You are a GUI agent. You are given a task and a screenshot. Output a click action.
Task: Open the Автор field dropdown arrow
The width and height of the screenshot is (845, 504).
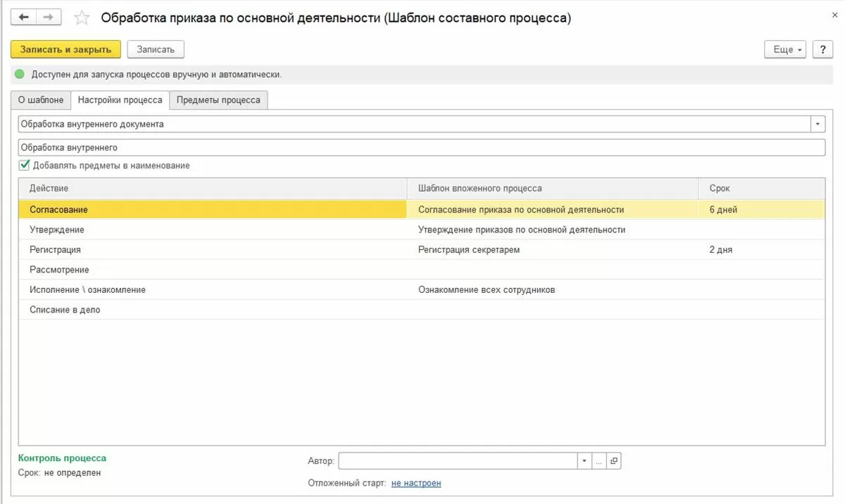click(x=584, y=461)
